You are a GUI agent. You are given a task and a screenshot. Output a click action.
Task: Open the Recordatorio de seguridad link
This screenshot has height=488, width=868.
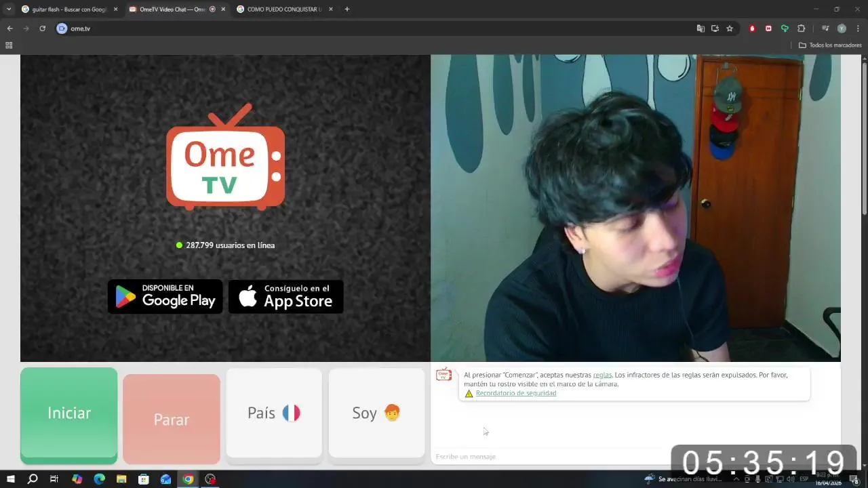[x=516, y=393]
